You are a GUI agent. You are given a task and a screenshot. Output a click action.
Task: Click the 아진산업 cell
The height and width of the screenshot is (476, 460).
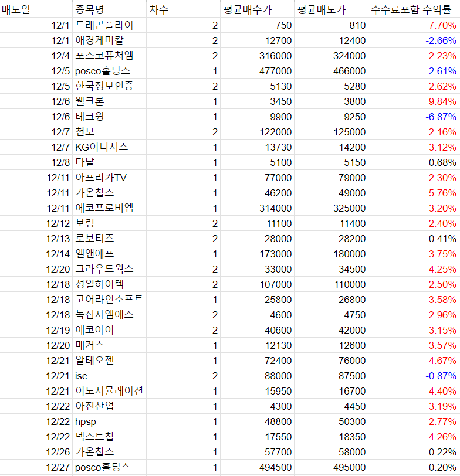coord(109,406)
